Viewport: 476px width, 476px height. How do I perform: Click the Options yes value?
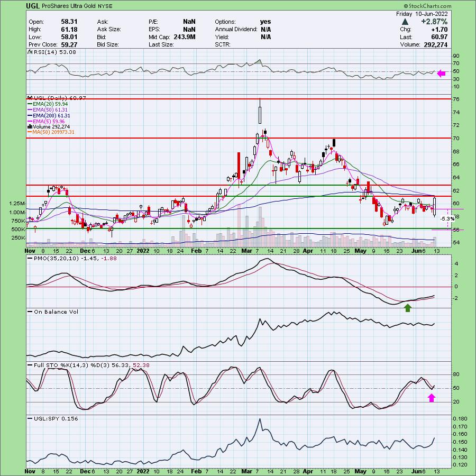(266, 22)
